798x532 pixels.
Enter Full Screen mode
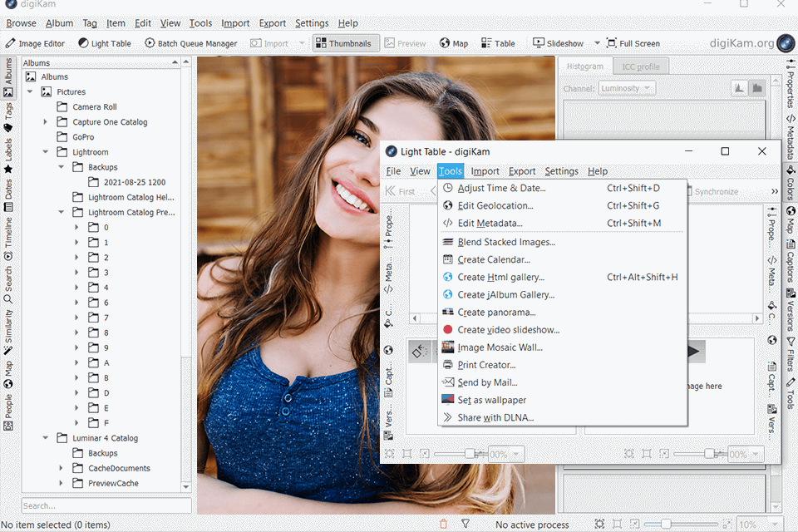633,43
